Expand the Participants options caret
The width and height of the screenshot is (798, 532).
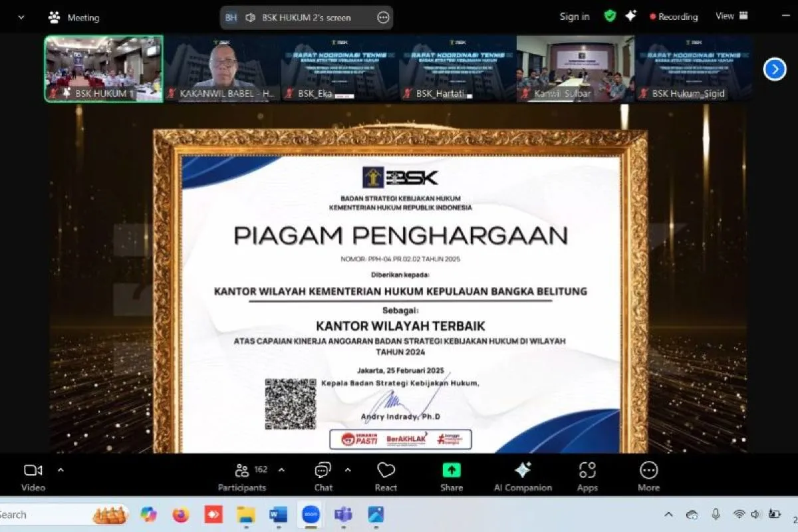[281, 470]
